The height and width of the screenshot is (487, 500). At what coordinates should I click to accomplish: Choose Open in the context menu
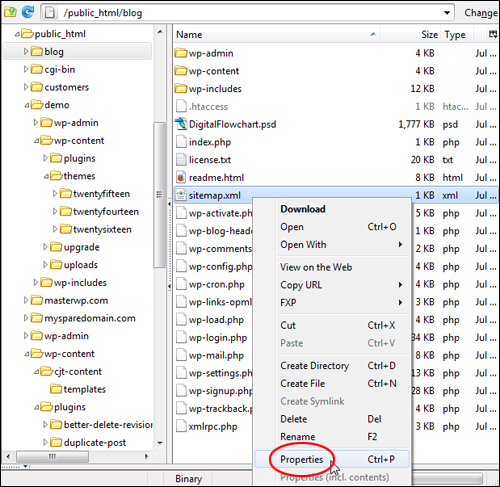tap(332, 227)
